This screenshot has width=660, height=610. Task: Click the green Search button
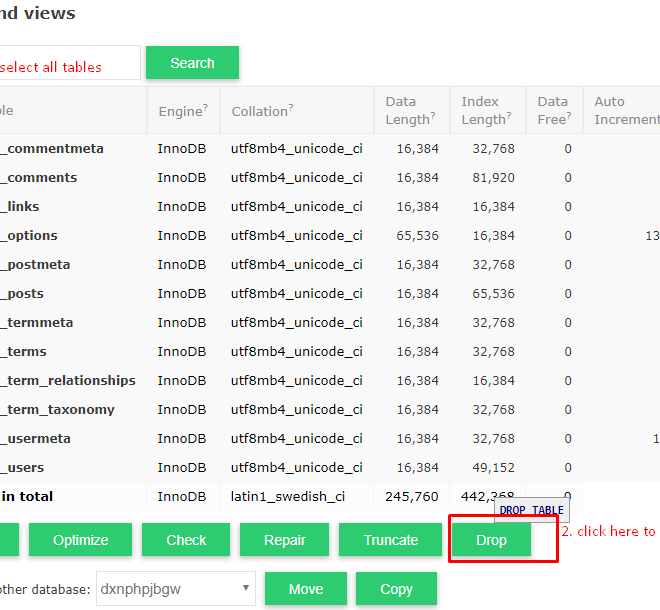192,63
